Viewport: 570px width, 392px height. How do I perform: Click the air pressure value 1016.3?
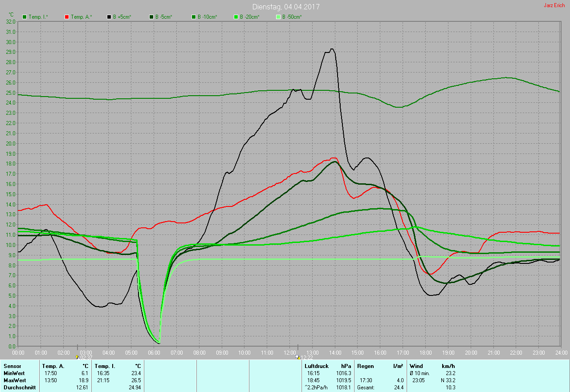pyautogui.click(x=343, y=373)
